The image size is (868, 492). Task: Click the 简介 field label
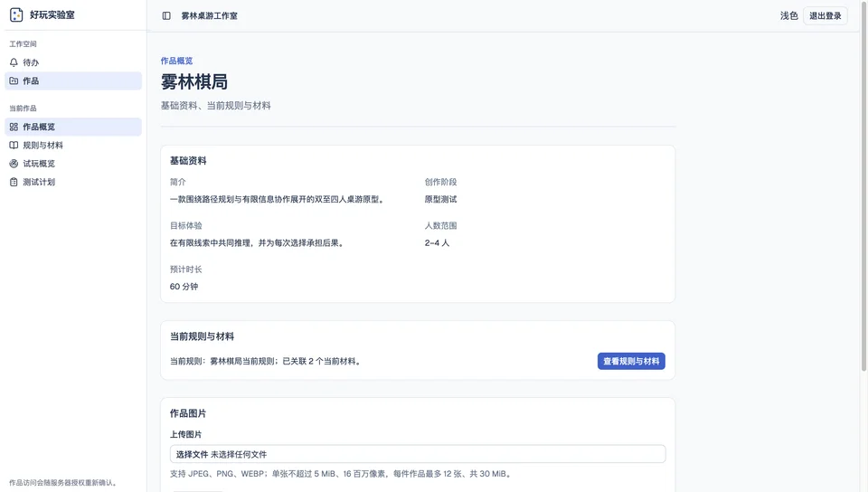click(x=178, y=182)
